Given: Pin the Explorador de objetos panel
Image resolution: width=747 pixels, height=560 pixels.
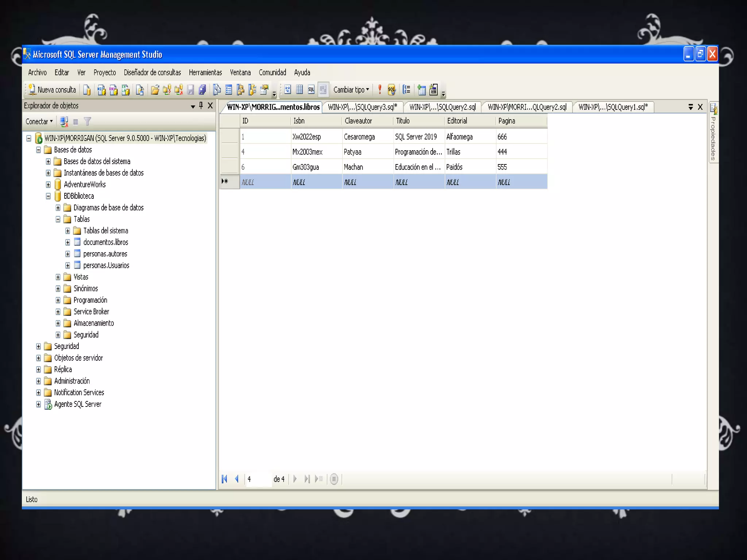Looking at the screenshot, I should pos(201,106).
